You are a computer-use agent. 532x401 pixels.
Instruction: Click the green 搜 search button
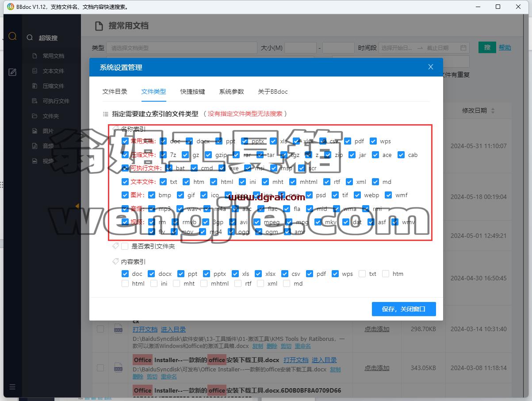coord(487,47)
